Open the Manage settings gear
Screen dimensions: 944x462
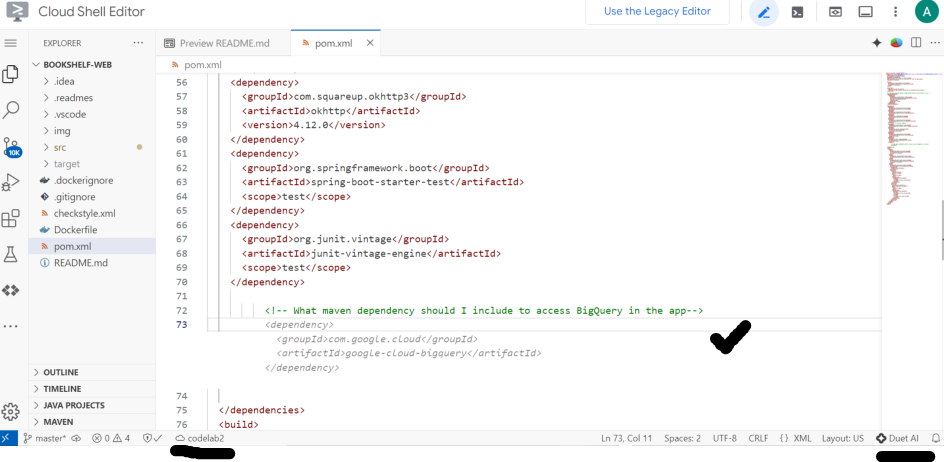(11, 412)
